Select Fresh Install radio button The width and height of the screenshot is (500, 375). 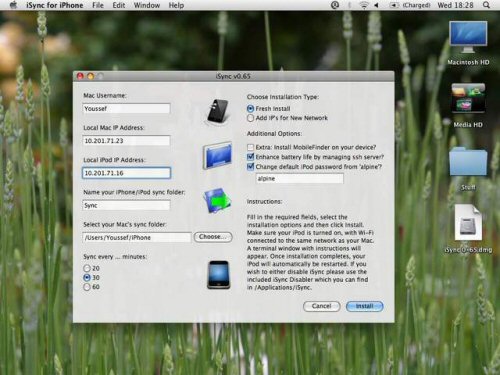coord(250,109)
